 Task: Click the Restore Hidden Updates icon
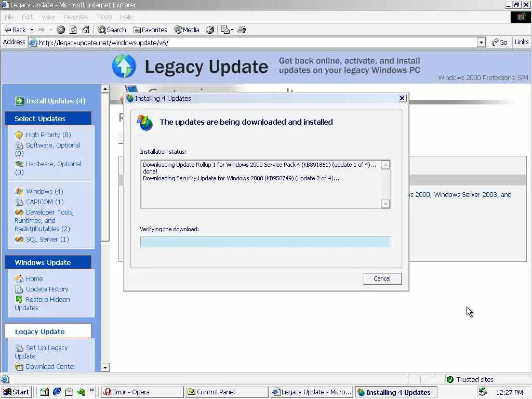tap(19, 300)
